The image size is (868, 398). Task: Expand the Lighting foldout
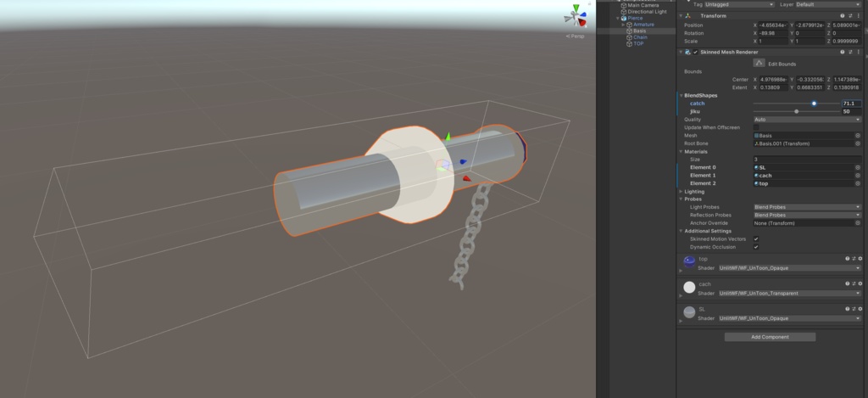coord(682,192)
